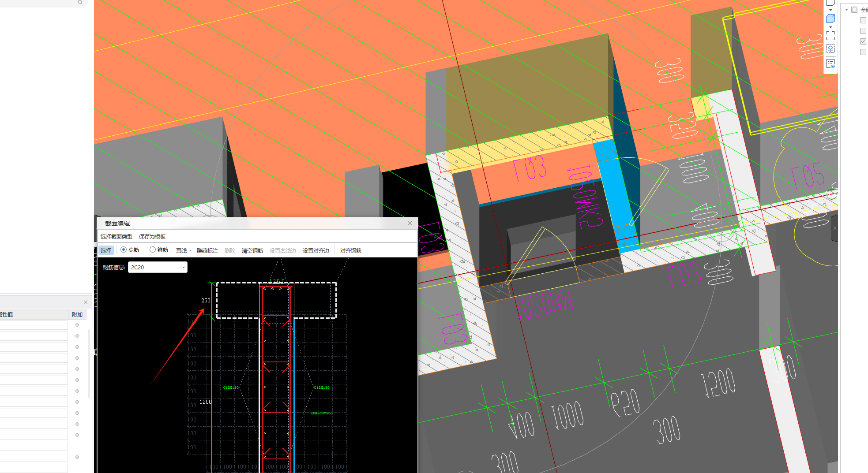This screenshot has width=868, height=473.
Task: Click the 250 dimension label in section editor
Action: 206,301
